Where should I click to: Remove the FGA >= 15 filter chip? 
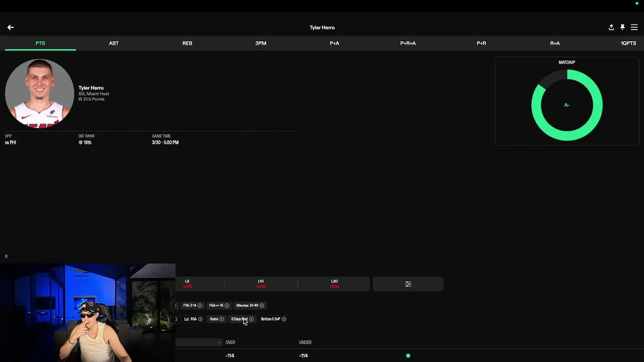(226, 306)
